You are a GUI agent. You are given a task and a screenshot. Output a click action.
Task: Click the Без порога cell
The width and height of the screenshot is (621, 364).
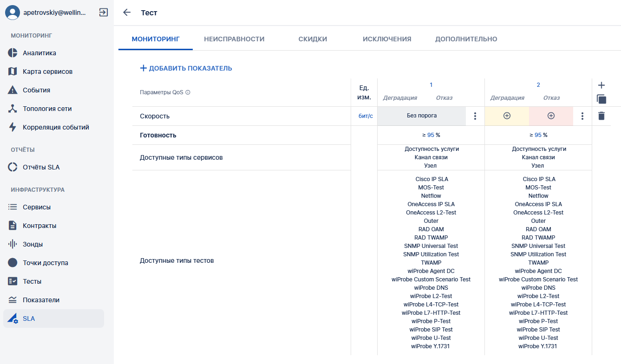tap(422, 116)
